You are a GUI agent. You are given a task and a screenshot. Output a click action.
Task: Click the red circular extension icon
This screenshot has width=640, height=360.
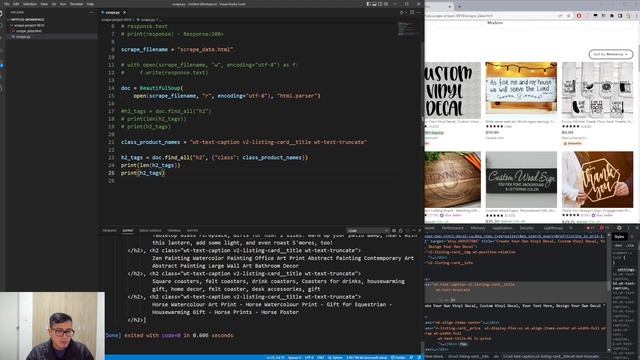coord(579,16)
